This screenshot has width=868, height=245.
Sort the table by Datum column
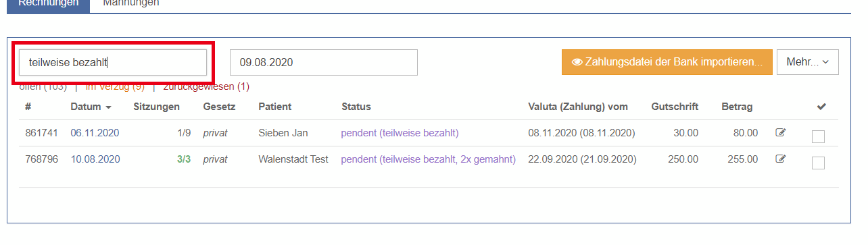click(86, 107)
